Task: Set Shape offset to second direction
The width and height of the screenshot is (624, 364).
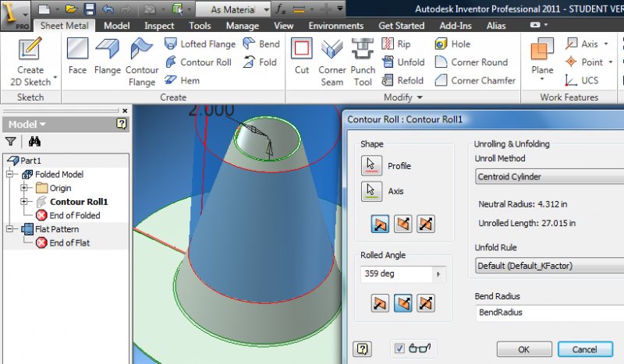Action: point(402,224)
